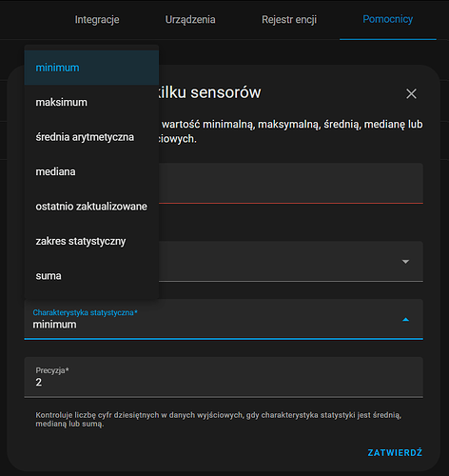Choose ostatnio zaktualizowane option
449x476 pixels.
point(91,207)
